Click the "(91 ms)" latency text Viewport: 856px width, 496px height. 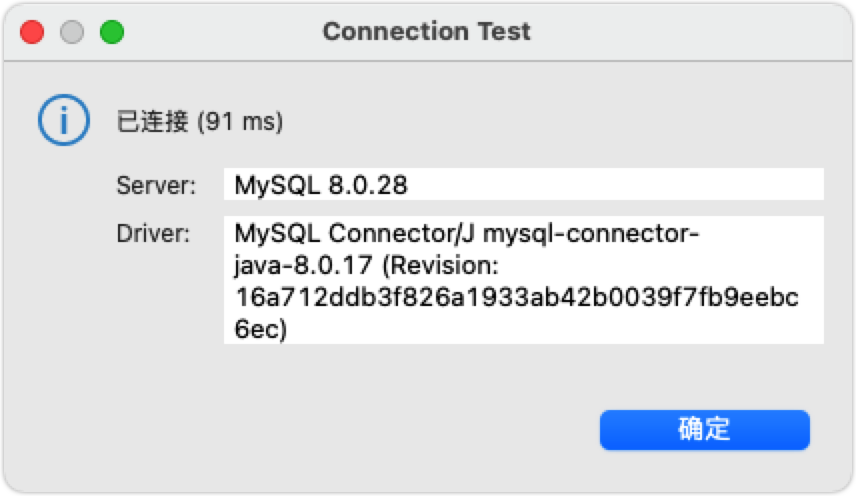240,122
